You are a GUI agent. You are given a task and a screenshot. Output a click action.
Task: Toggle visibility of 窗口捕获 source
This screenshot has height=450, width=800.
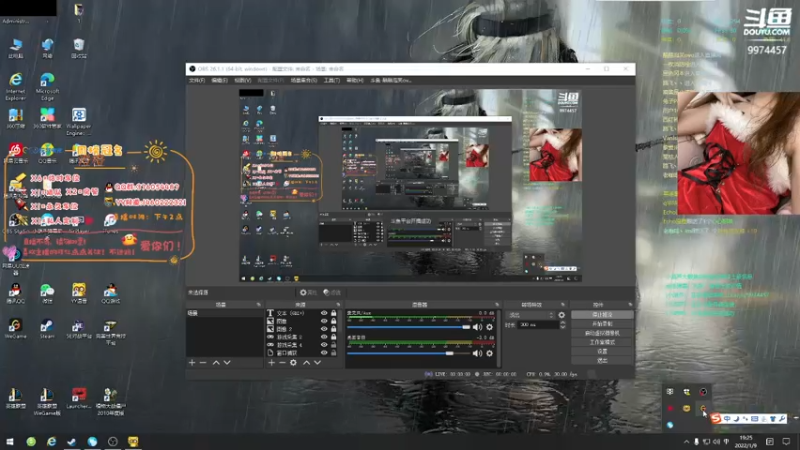(x=324, y=353)
